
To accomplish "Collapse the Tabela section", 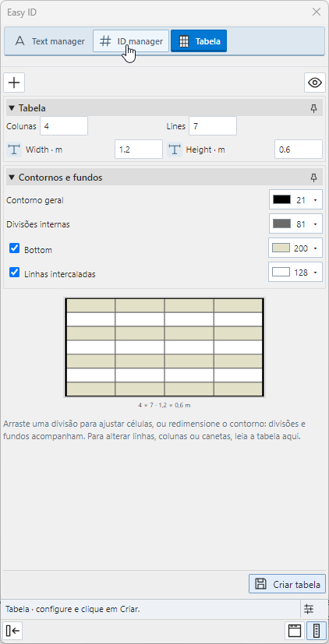I will 12,108.
